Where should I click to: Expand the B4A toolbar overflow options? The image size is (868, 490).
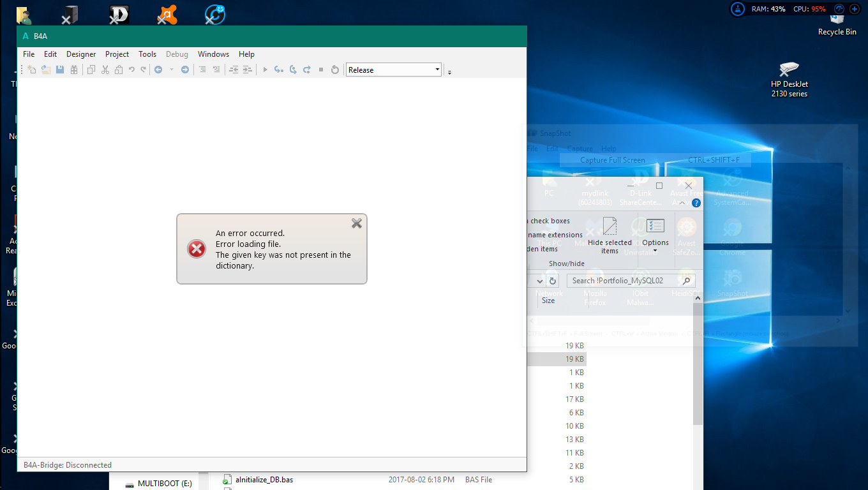coord(449,71)
